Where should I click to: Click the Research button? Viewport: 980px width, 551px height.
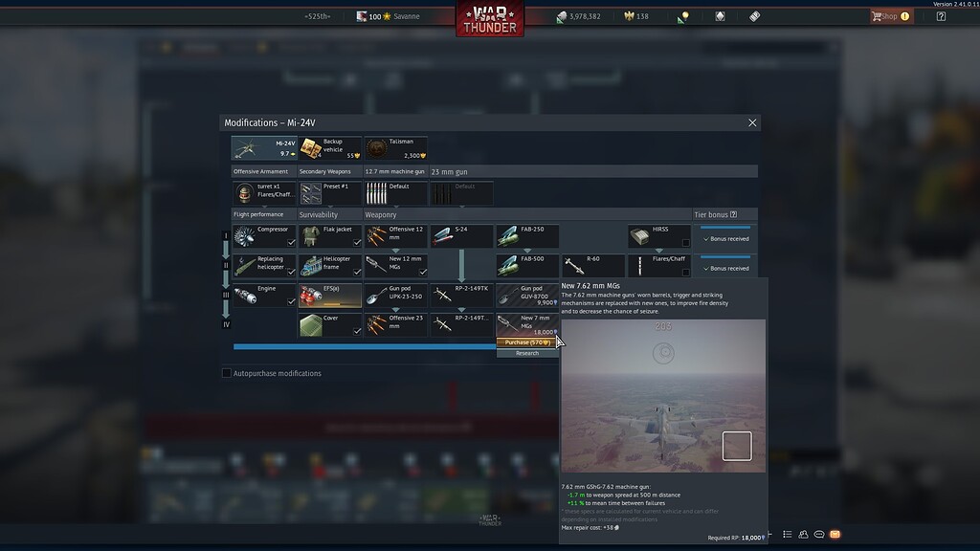[x=527, y=353]
